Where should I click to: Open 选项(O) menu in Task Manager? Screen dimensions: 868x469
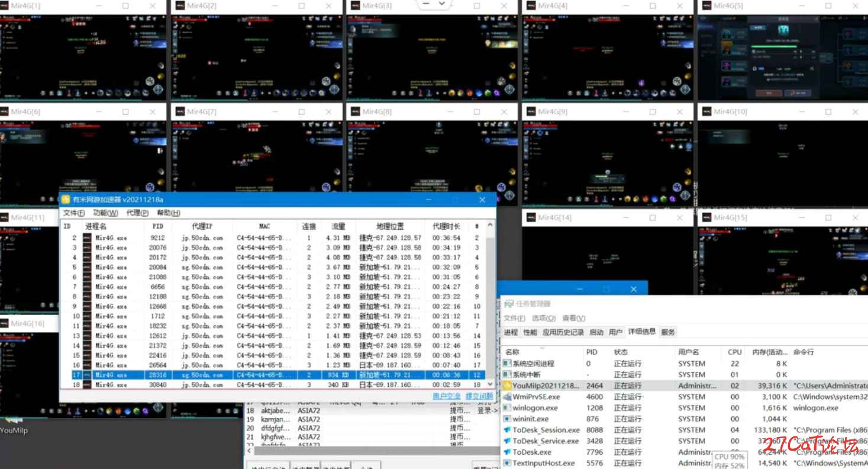click(543, 319)
